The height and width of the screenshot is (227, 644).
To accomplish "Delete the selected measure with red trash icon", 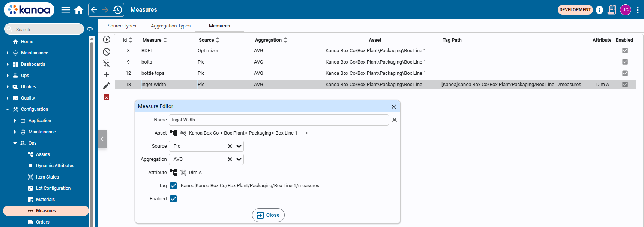I will [x=107, y=97].
